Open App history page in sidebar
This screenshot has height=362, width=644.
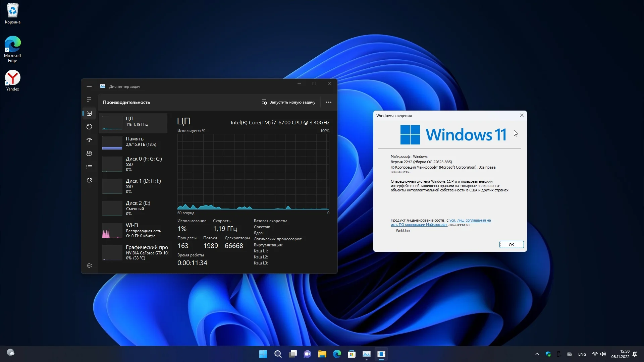click(89, 127)
